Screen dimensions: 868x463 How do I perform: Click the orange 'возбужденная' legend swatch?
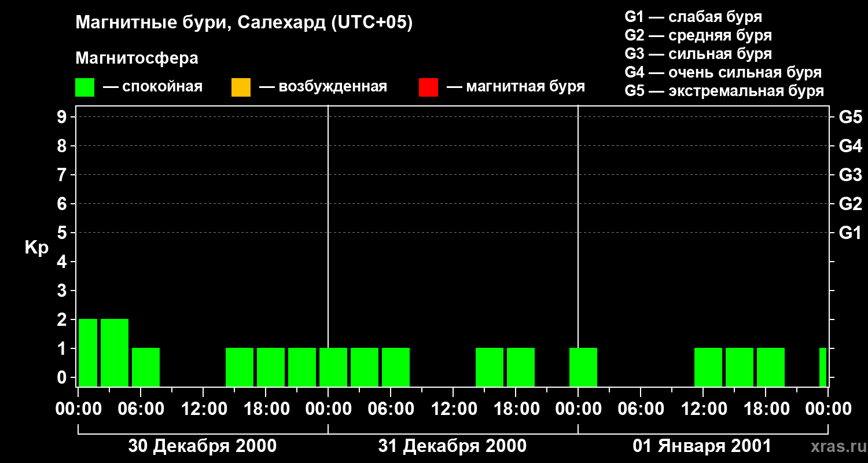tap(241, 87)
